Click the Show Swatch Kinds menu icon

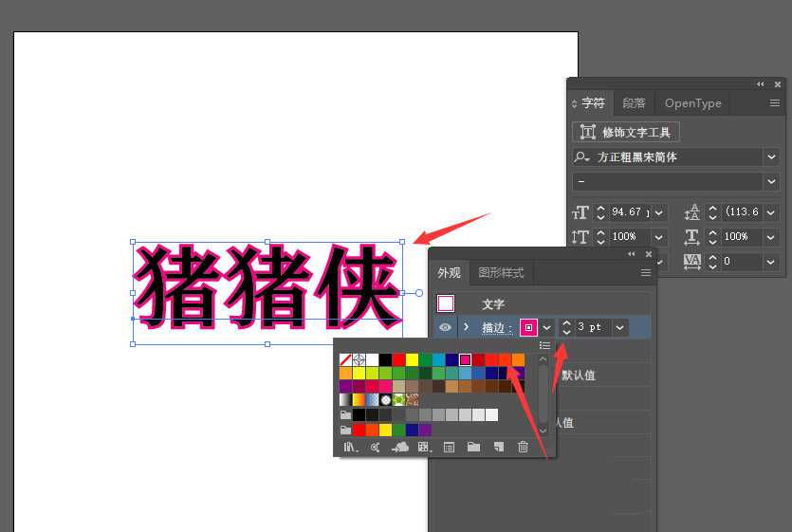point(424,447)
